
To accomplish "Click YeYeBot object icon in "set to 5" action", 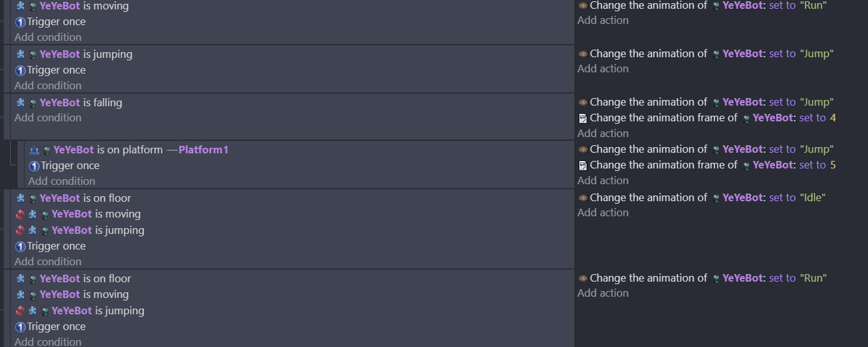I will point(746,165).
